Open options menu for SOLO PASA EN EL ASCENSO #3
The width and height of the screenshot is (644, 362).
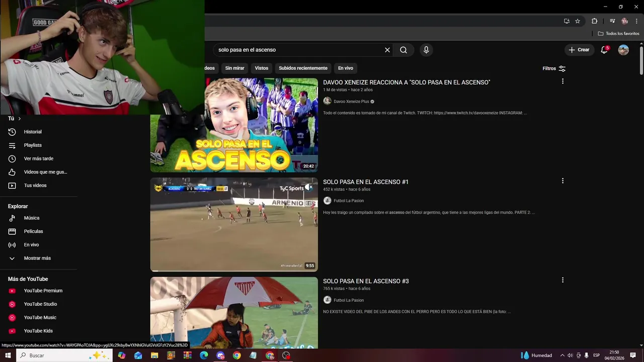click(x=562, y=280)
